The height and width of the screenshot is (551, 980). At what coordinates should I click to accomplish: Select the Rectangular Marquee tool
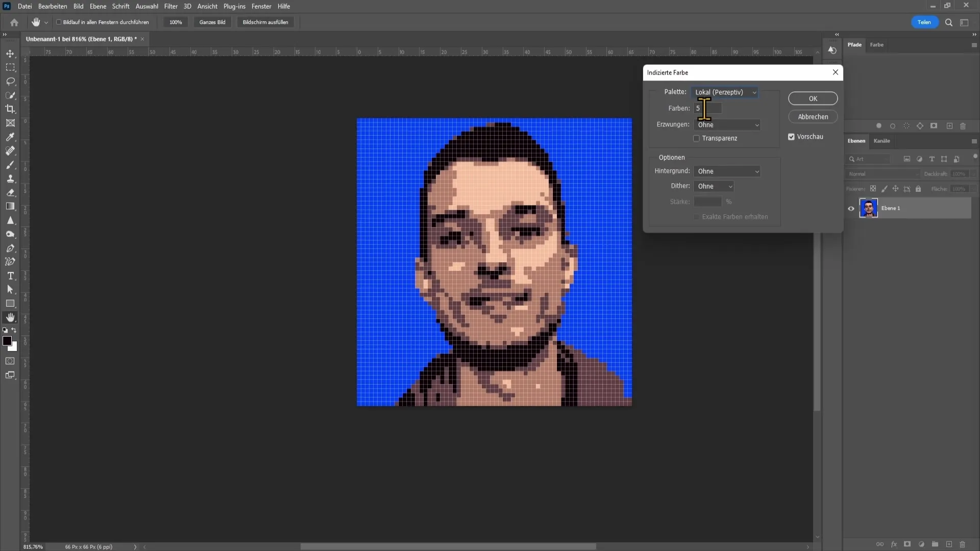click(x=10, y=67)
